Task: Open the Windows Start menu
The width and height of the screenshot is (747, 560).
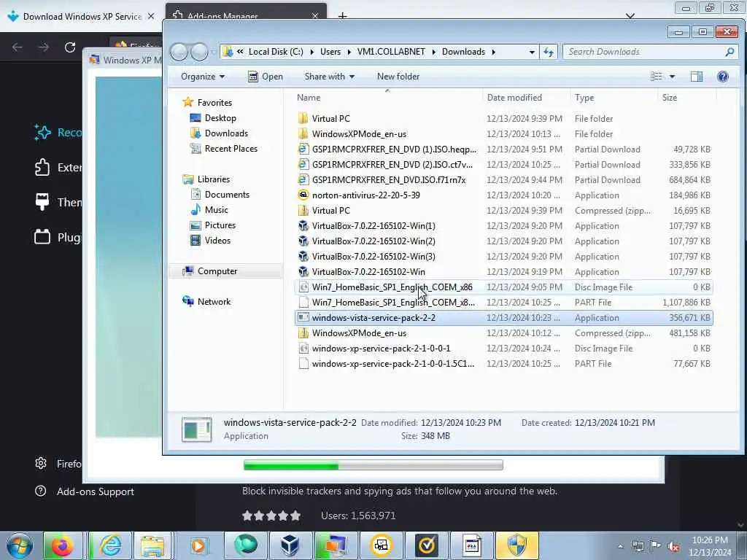Action: (x=20, y=545)
